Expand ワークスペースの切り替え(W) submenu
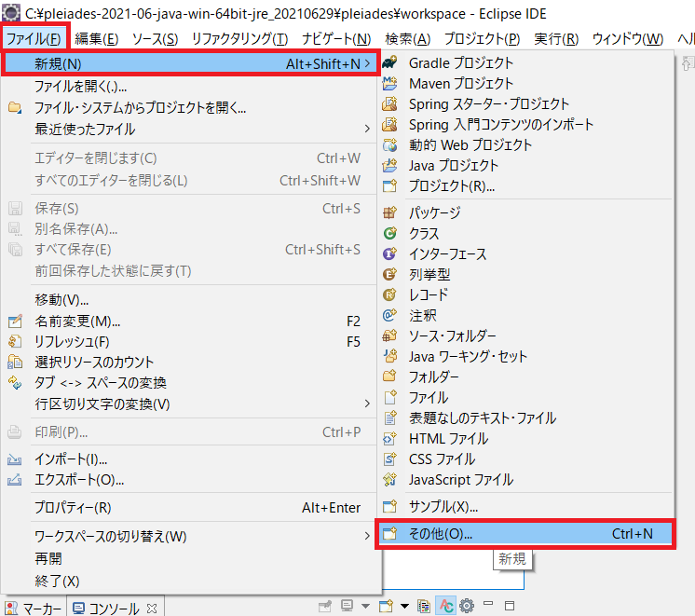 pyautogui.click(x=367, y=536)
